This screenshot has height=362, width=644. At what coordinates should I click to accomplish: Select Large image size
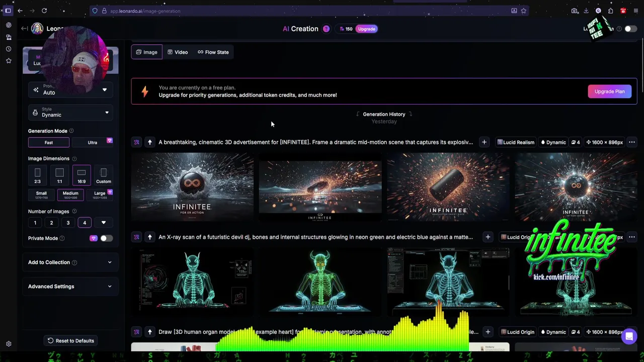100,195
